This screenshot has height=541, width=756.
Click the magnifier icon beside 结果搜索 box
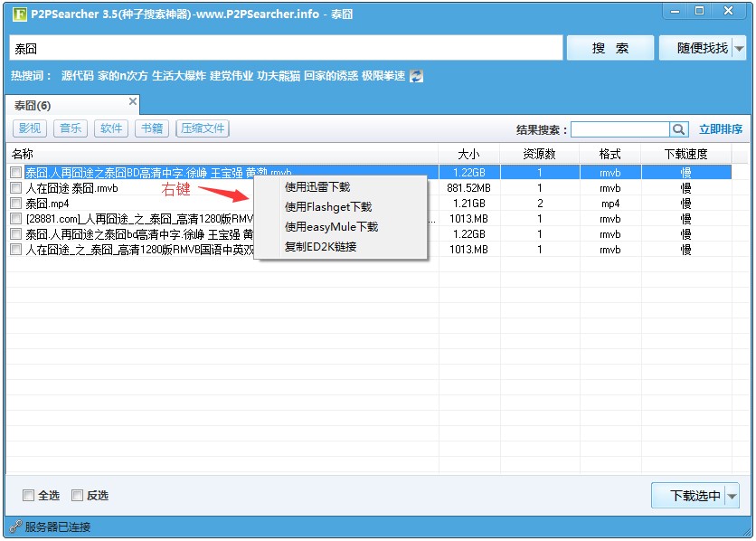(x=678, y=128)
